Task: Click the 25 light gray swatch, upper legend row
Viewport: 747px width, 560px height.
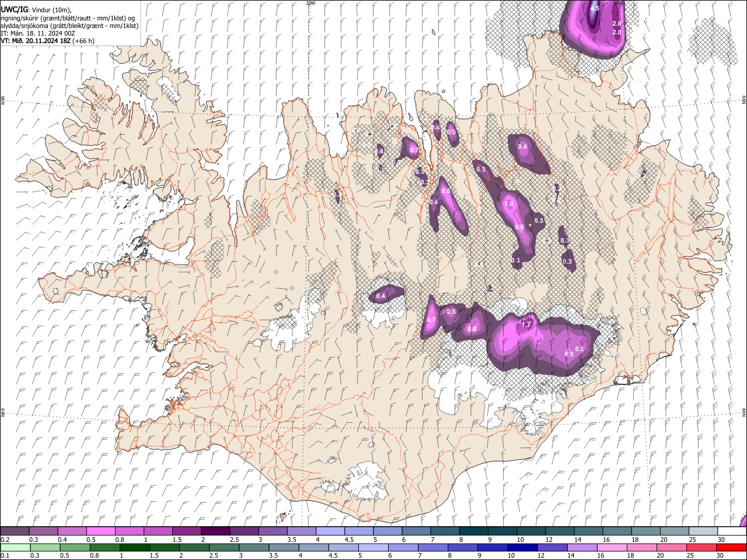Action: pyautogui.click(x=704, y=531)
